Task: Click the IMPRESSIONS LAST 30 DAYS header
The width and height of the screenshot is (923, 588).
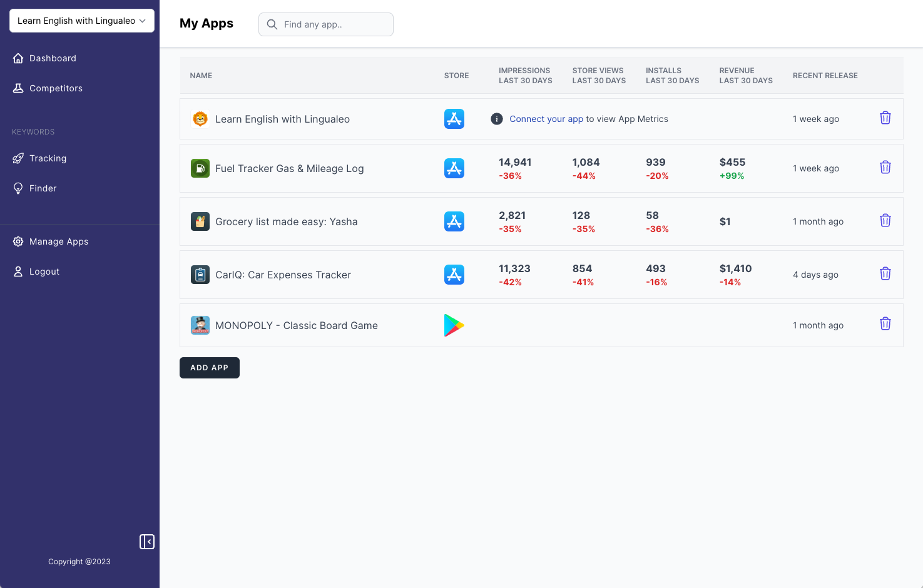Action: coord(526,76)
